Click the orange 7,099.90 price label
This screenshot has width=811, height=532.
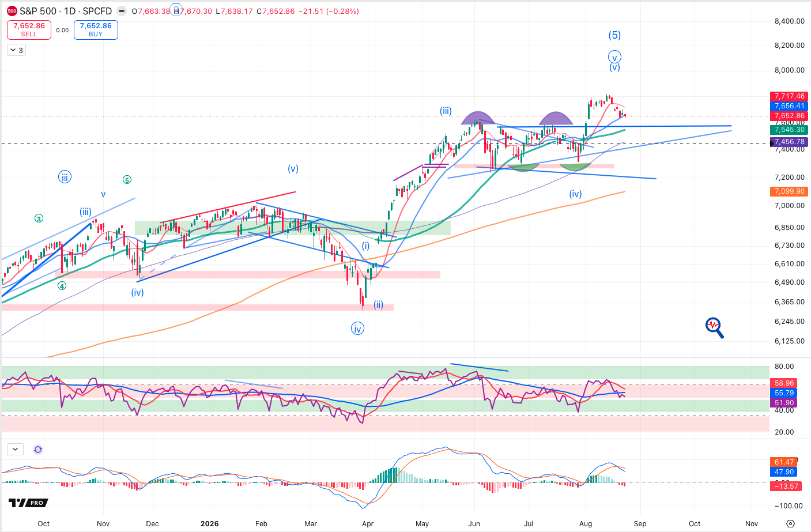(x=789, y=191)
